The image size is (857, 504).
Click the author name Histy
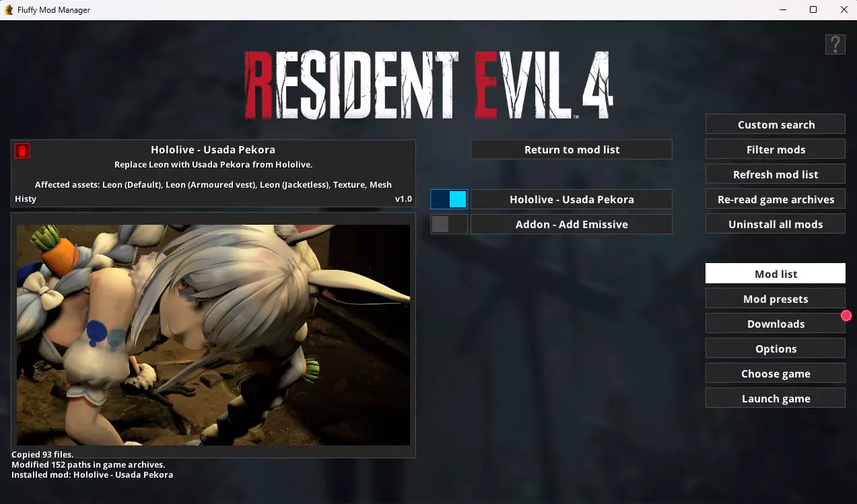click(26, 199)
